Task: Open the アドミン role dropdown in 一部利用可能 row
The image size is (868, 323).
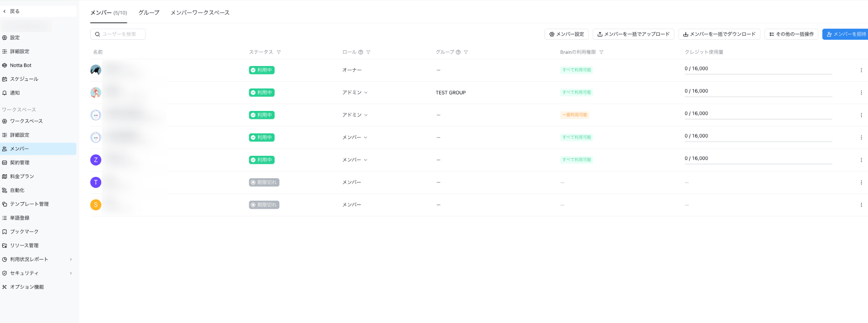Action: [355, 115]
